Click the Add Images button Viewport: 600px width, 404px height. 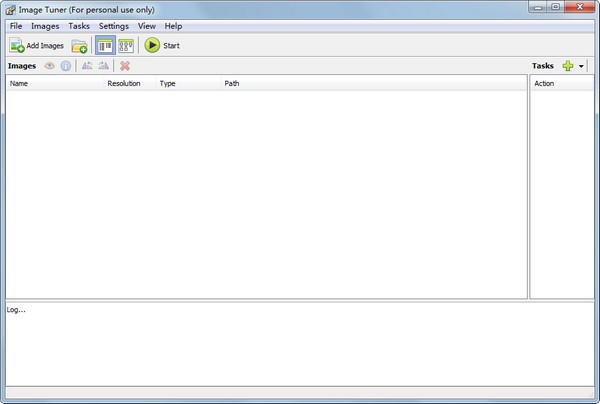(x=37, y=46)
